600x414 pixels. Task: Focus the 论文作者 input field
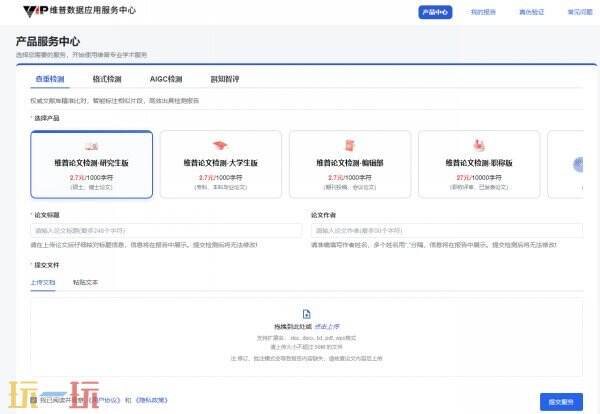[447, 230]
